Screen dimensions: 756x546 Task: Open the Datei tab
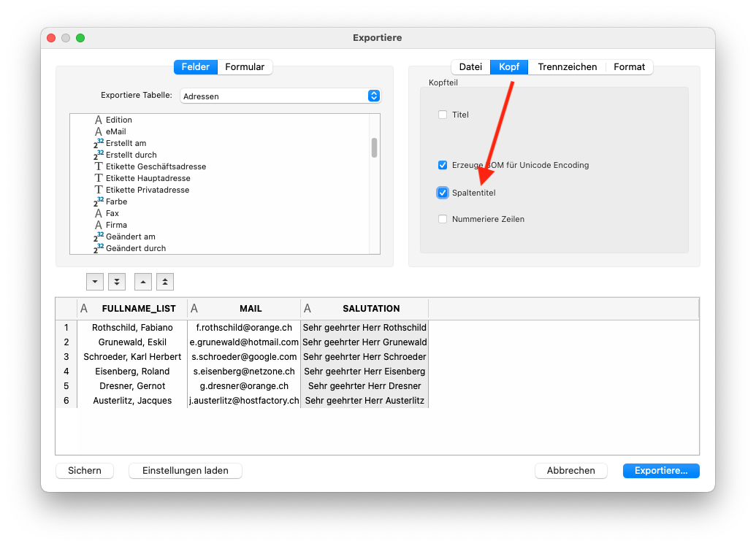point(470,67)
